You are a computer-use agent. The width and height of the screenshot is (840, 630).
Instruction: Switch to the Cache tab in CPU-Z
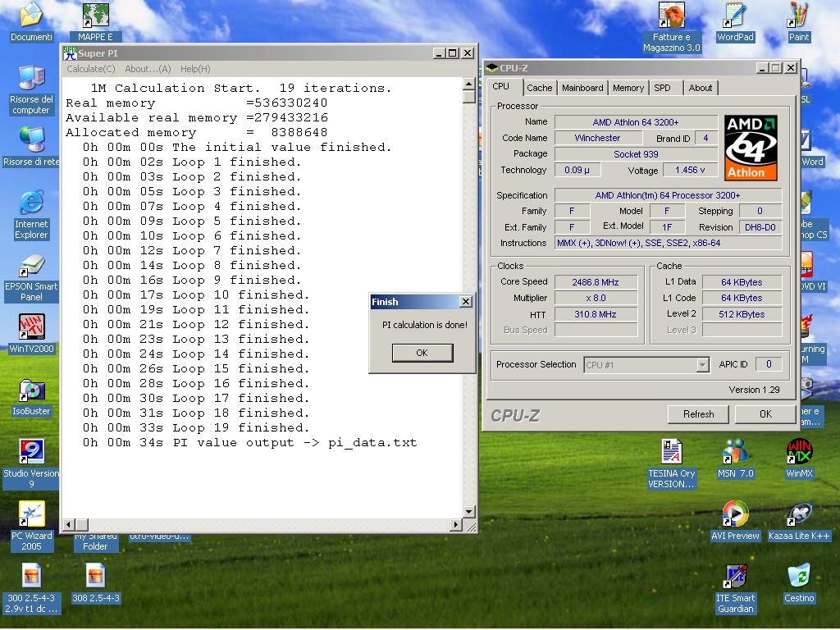pyautogui.click(x=539, y=88)
